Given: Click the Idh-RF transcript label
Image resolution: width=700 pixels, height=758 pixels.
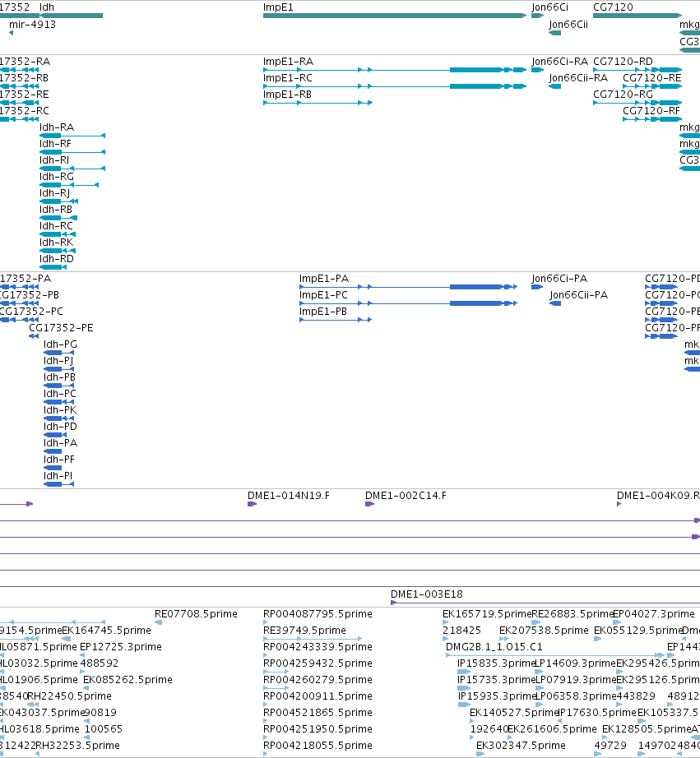Looking at the screenshot, I should coord(56,144).
